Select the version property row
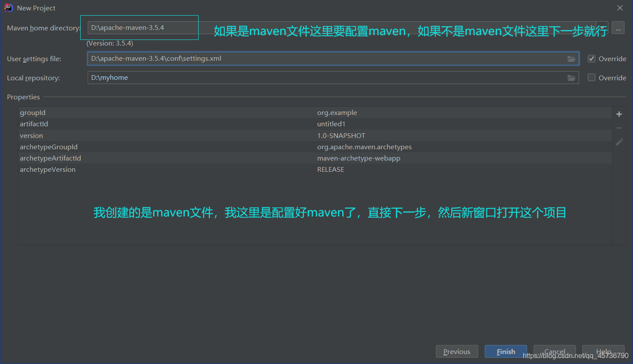Screen dimensions: 633x364 pyautogui.click(x=315, y=135)
